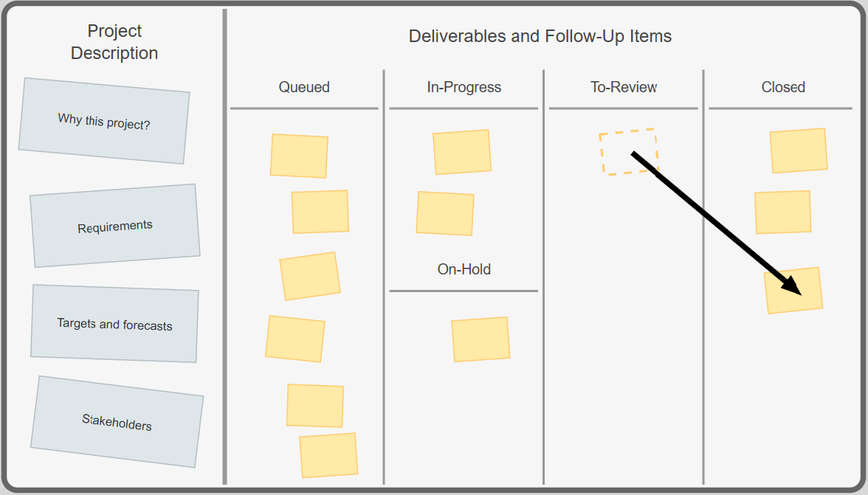The height and width of the screenshot is (495, 868).
Task: Select the On-Hold section label
Action: (464, 269)
